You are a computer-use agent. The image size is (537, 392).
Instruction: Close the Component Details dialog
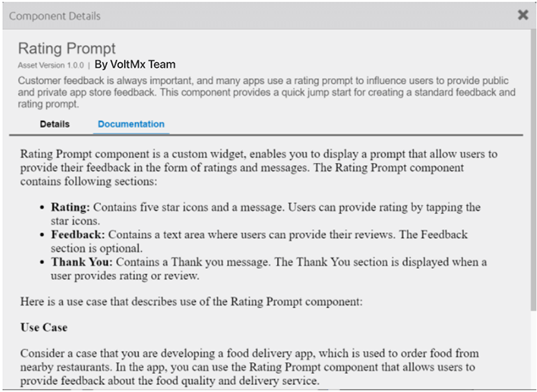coord(523,15)
